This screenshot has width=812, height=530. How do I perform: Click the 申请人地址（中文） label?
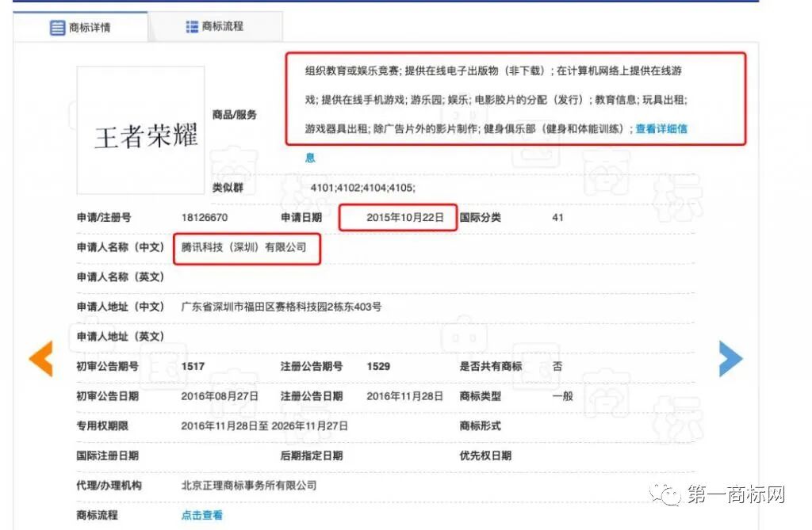click(x=121, y=307)
